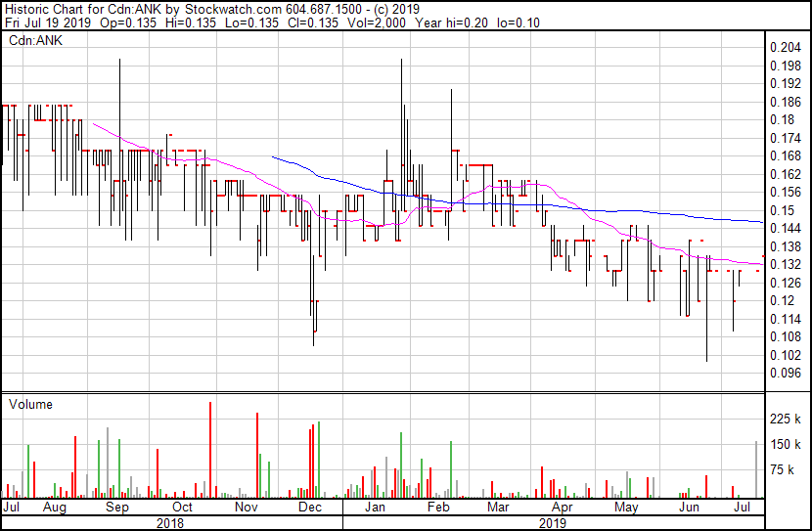Click the 0.096 price axis label

point(785,374)
